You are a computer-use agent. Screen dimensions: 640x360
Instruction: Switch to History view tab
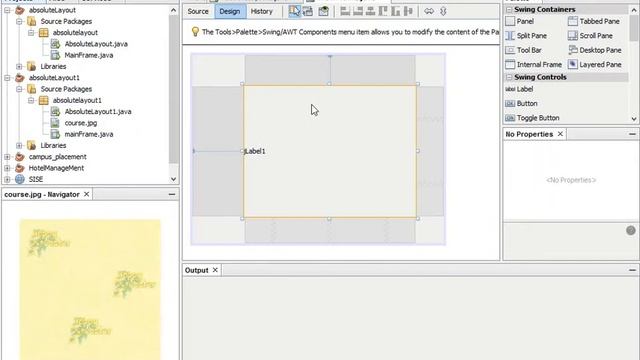(x=262, y=11)
